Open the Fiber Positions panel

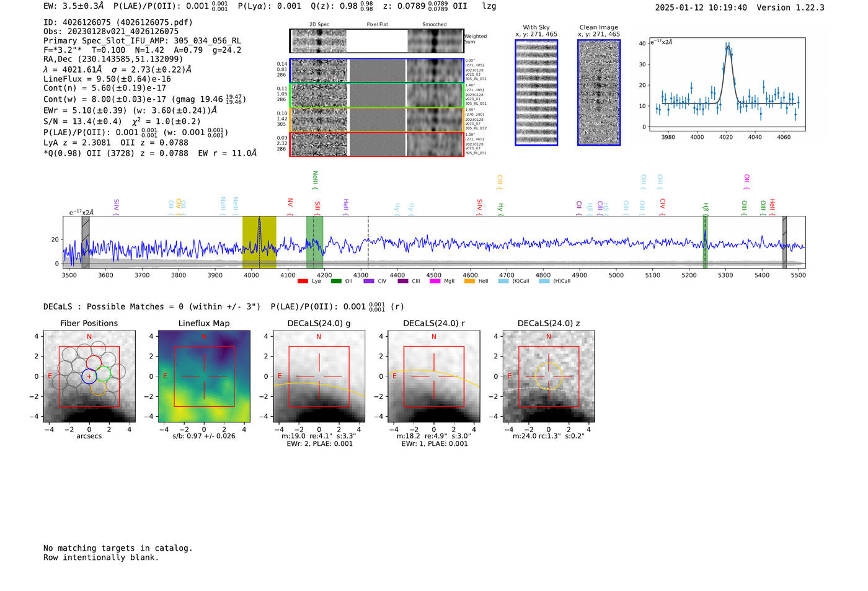89,376
